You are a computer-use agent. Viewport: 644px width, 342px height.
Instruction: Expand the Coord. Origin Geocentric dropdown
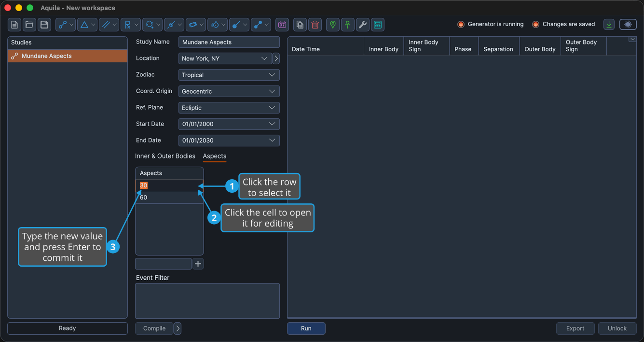[x=229, y=91]
